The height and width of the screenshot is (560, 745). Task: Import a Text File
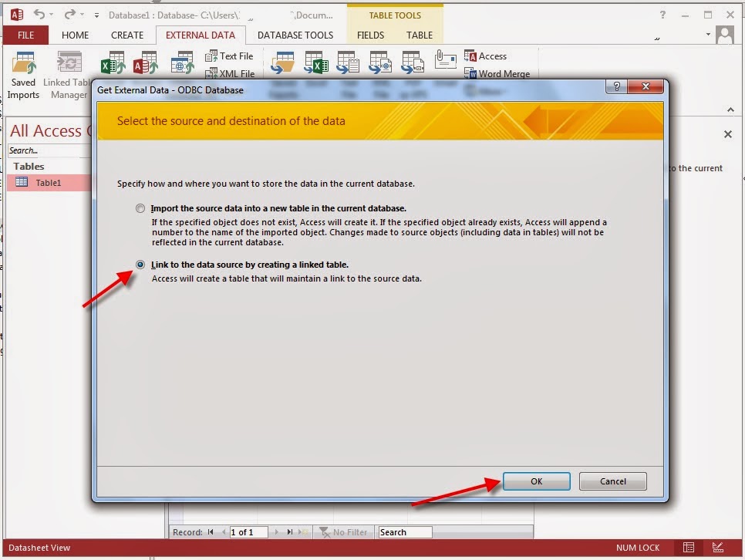point(230,56)
